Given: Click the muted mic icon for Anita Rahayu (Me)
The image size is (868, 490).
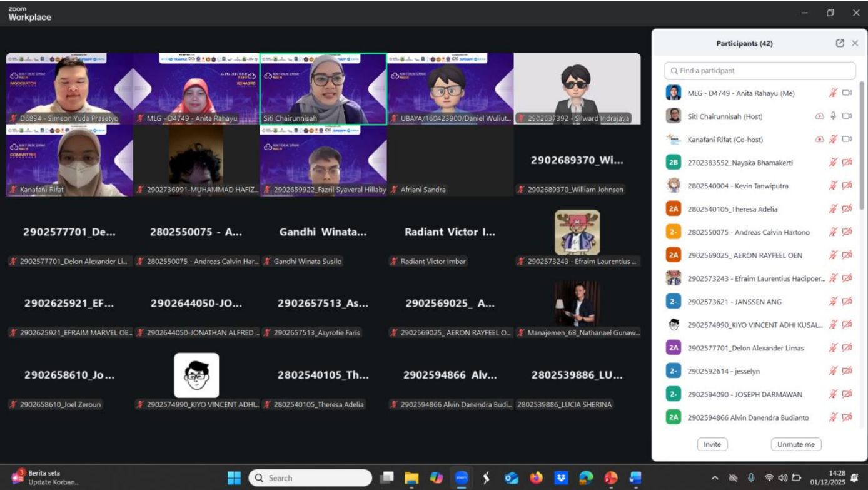Looking at the screenshot, I should tap(833, 93).
